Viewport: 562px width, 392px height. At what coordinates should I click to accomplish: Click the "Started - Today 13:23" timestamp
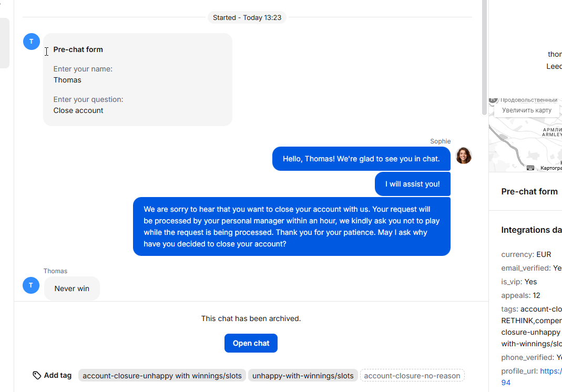[x=247, y=17]
